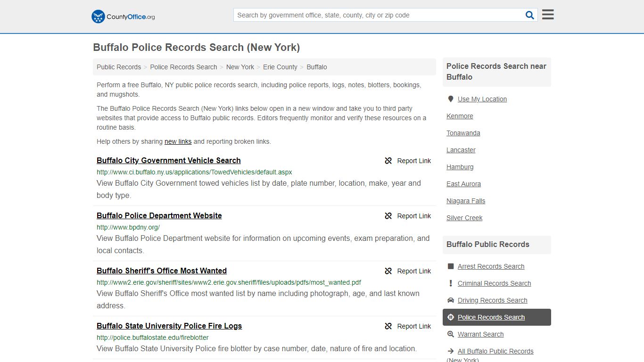Click the Criminal Records exclamation icon

coord(451,283)
